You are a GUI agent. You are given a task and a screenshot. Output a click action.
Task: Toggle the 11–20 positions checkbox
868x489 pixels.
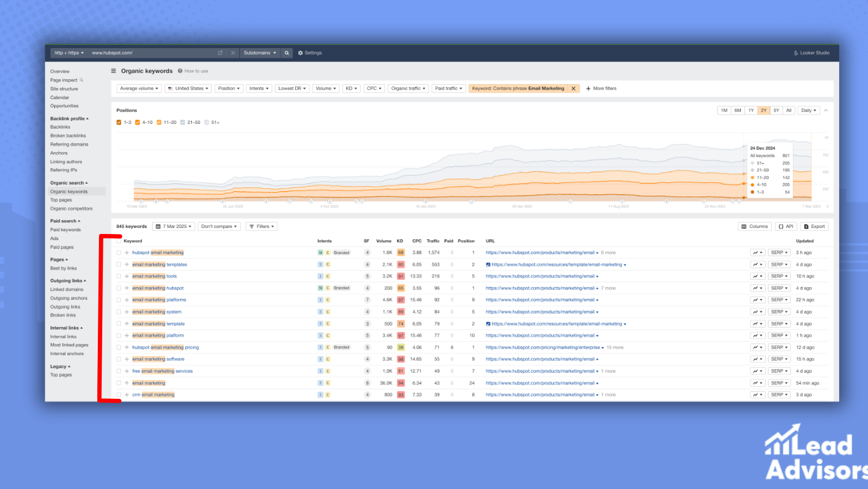159,122
